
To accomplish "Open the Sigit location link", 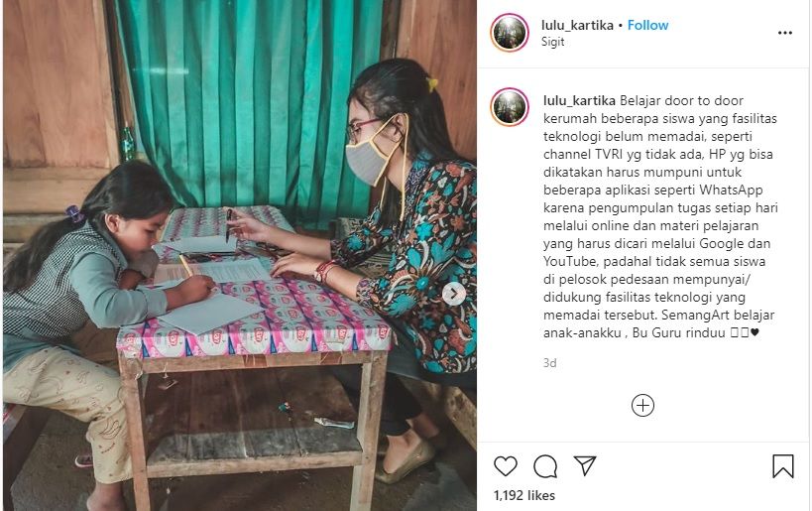I will [x=552, y=42].
